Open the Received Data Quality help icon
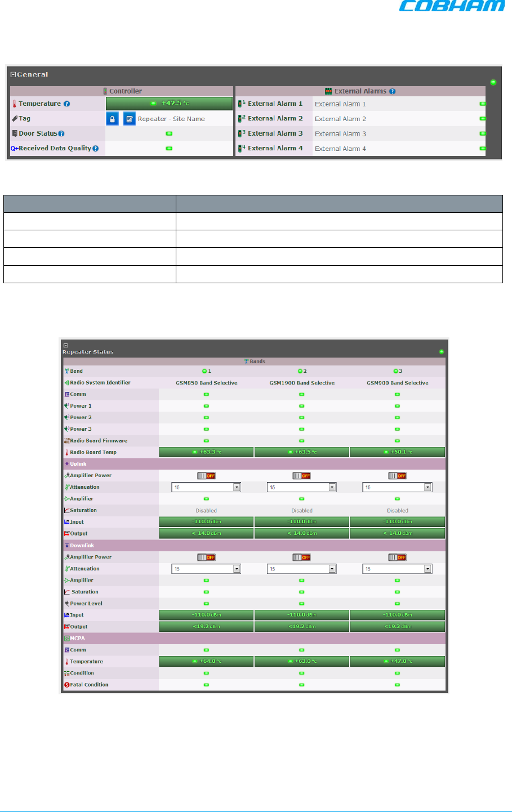 click(x=95, y=149)
